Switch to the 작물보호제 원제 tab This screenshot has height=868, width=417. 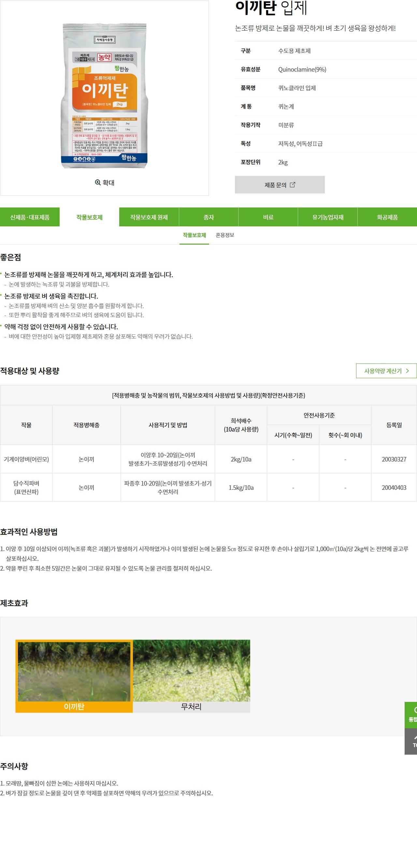pos(149,217)
